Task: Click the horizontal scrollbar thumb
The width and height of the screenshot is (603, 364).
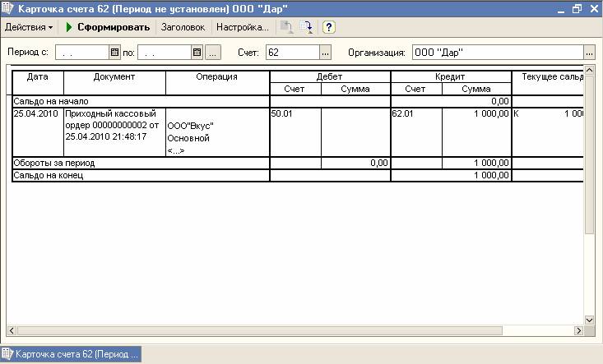Action: [x=260, y=330]
